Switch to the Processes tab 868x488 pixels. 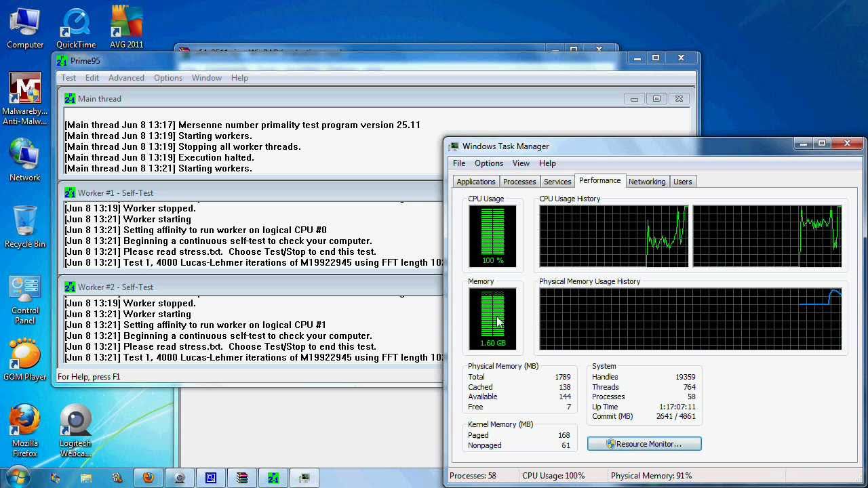pos(519,181)
